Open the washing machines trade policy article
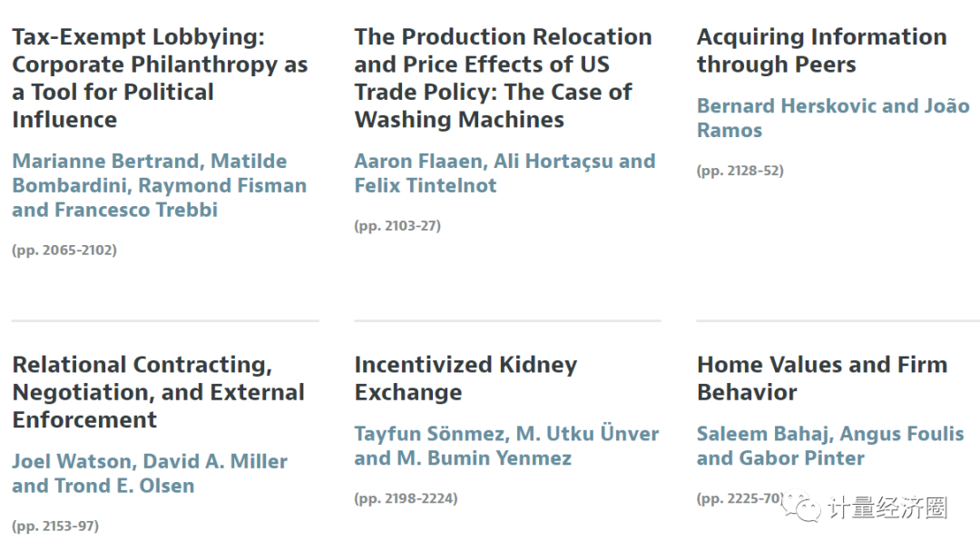The height and width of the screenshot is (551, 980). pos(502,78)
